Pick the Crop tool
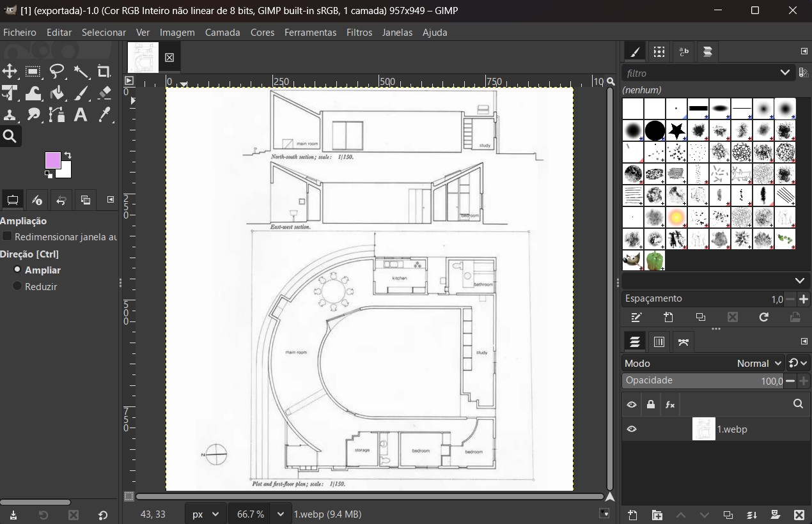 click(104, 71)
